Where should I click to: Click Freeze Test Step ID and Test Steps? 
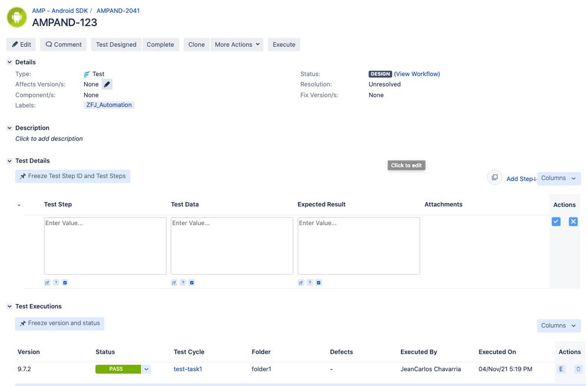point(73,176)
